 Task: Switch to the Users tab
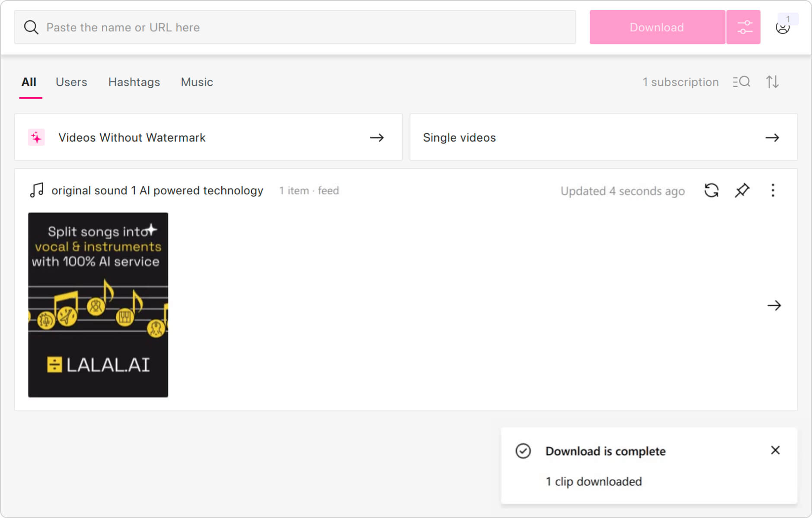tap(71, 82)
